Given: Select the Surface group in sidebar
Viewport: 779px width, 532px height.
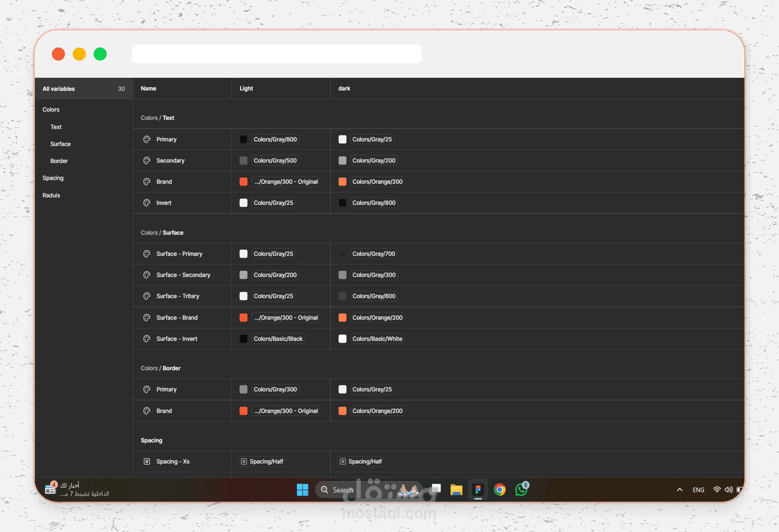Looking at the screenshot, I should tap(60, 144).
